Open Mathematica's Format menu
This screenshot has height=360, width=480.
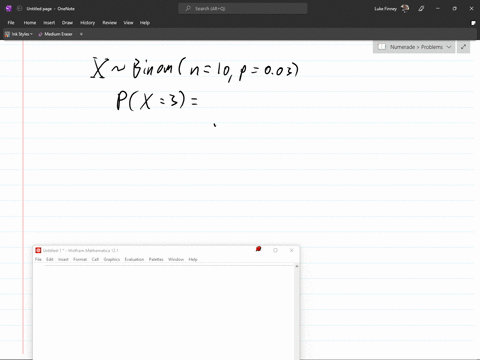tap(80, 259)
